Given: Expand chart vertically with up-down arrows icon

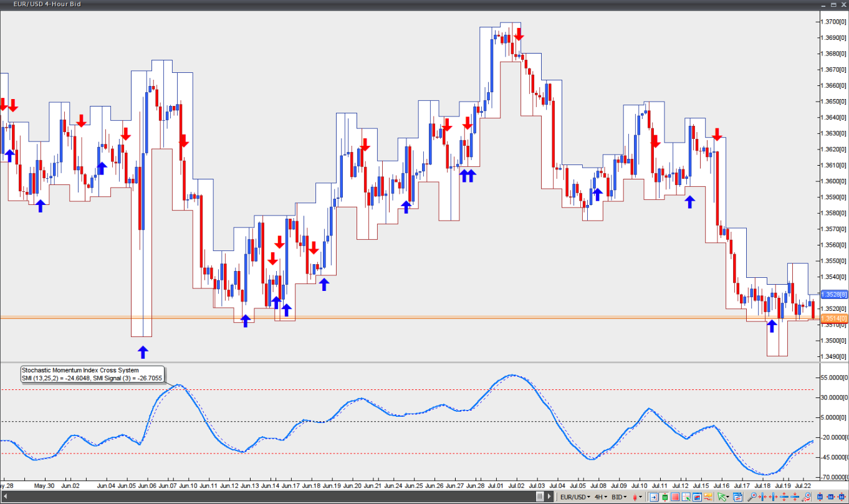Looking at the screenshot, I should 784,497.
